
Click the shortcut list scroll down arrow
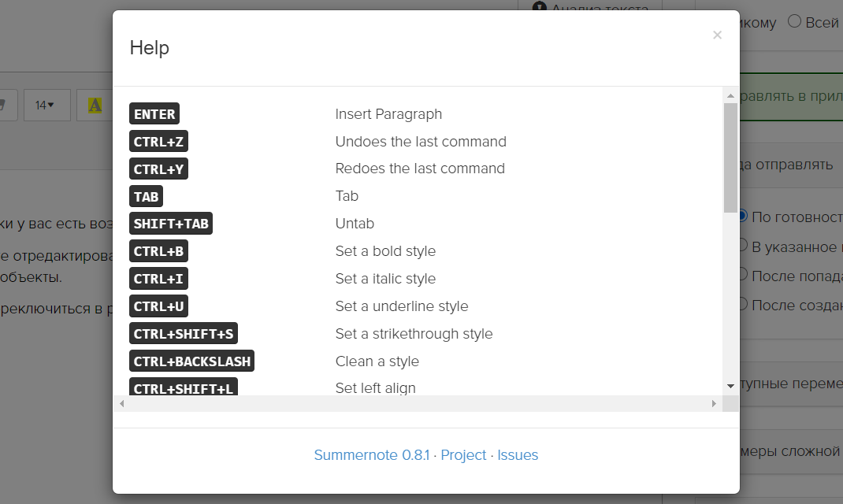coord(730,386)
